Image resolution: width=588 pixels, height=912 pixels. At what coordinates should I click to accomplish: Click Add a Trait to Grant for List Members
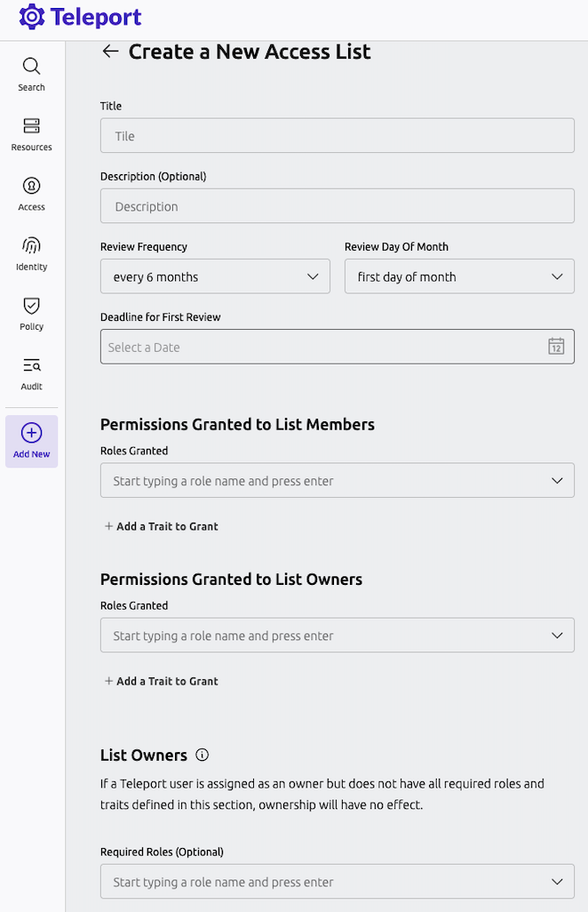(161, 526)
